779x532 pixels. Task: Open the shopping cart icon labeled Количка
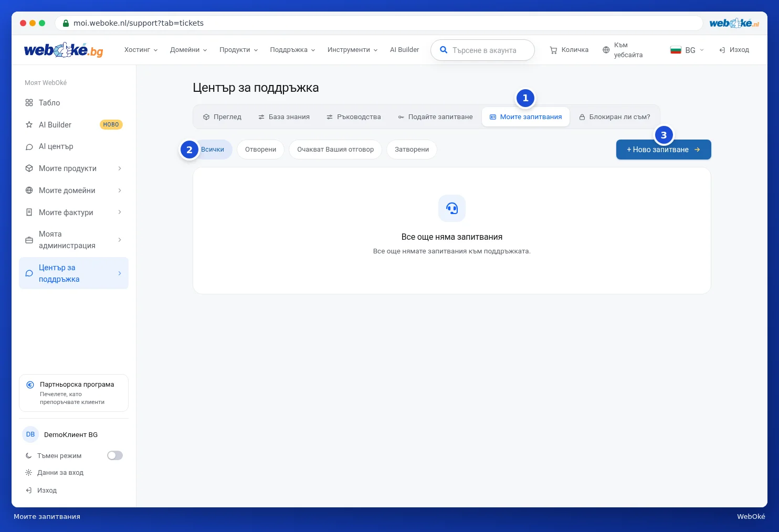pyautogui.click(x=553, y=50)
